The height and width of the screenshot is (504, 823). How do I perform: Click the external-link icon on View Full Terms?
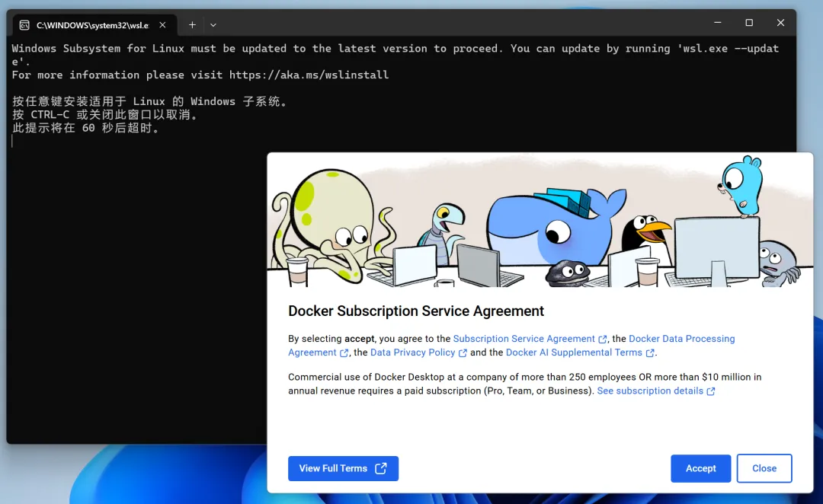point(381,468)
